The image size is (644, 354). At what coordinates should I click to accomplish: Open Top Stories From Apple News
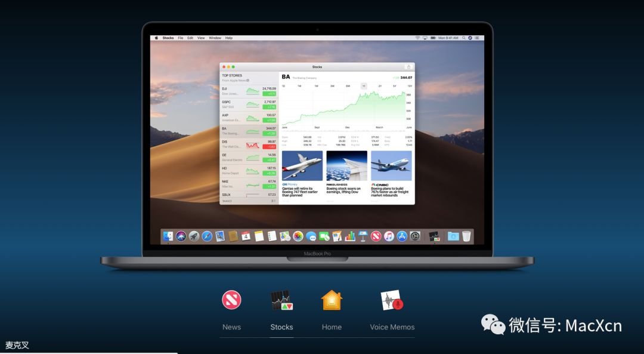click(249, 78)
